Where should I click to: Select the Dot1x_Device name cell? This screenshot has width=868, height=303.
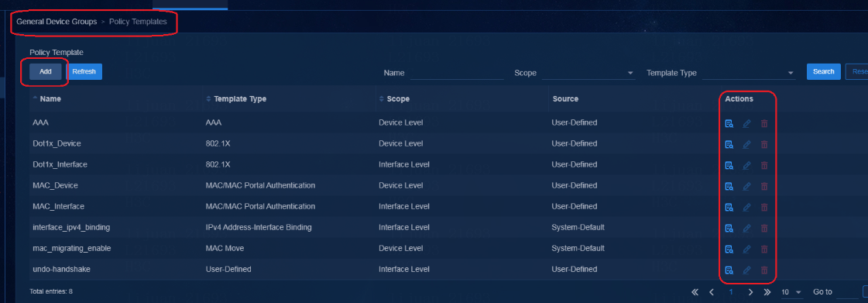click(x=57, y=143)
